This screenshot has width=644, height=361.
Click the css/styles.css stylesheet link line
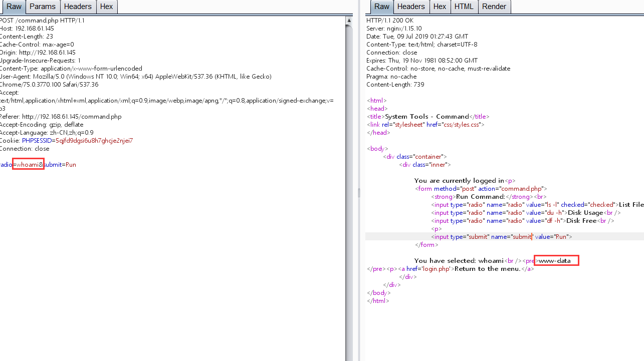425,125
